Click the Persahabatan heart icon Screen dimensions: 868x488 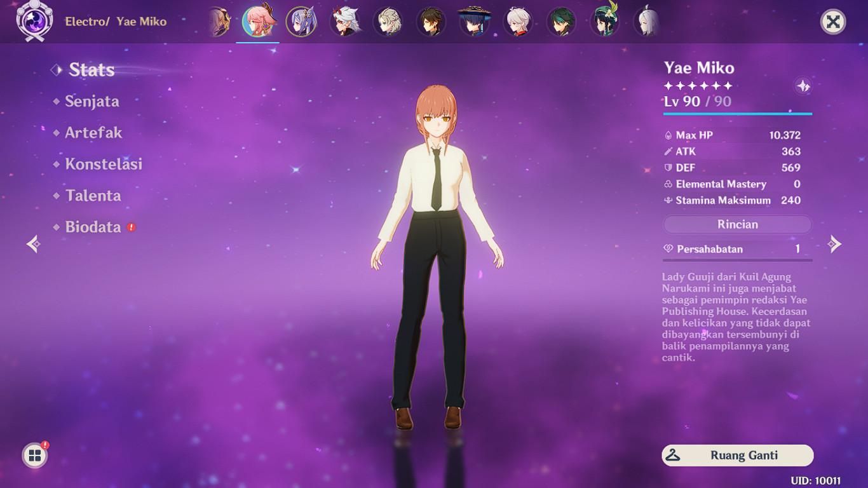pos(668,249)
